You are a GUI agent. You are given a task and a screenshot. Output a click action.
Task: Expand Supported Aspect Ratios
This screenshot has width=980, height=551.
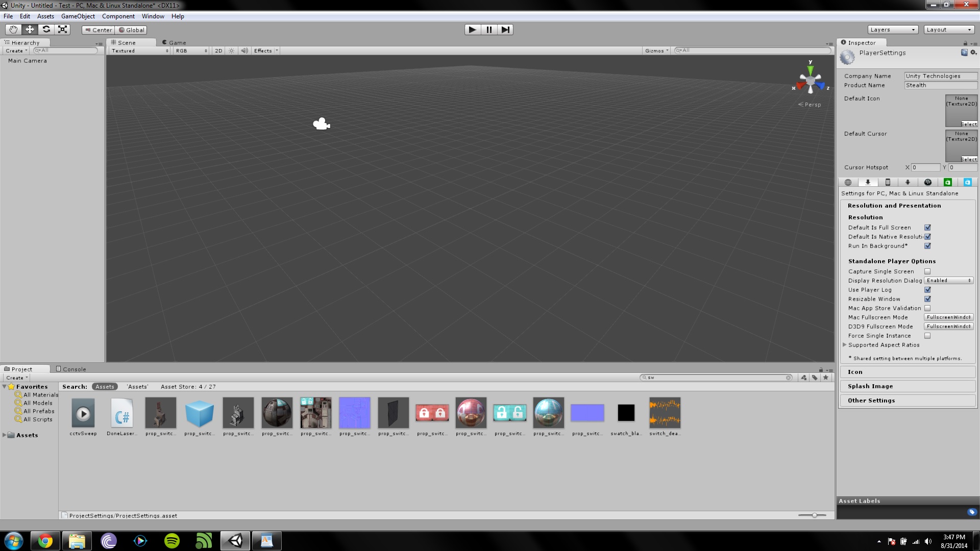click(x=844, y=345)
